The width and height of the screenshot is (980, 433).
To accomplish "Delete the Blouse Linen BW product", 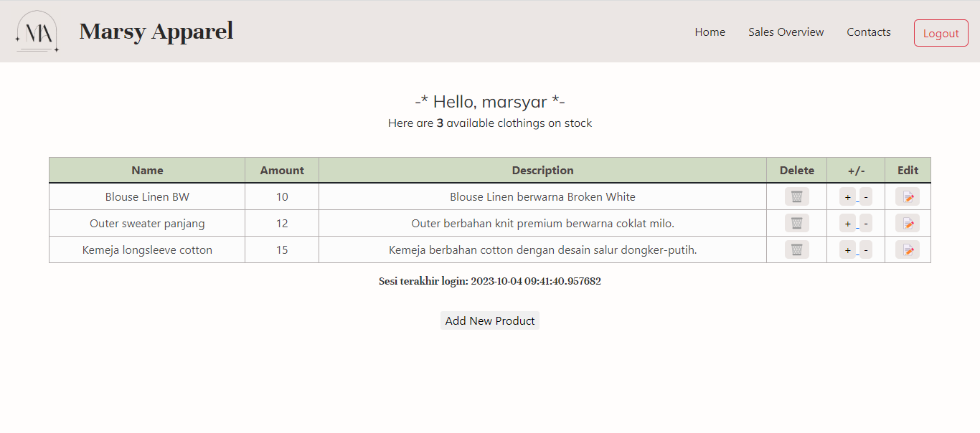I will coord(796,196).
